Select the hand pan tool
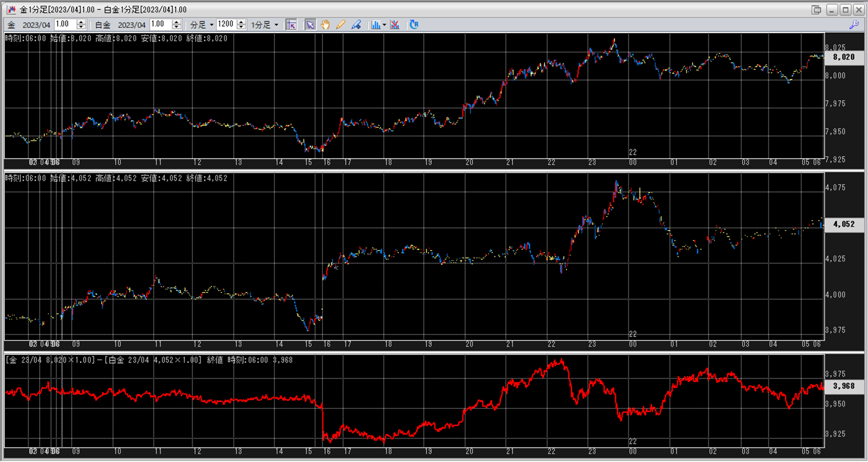Screen dimensions: 868x462 click(325, 25)
